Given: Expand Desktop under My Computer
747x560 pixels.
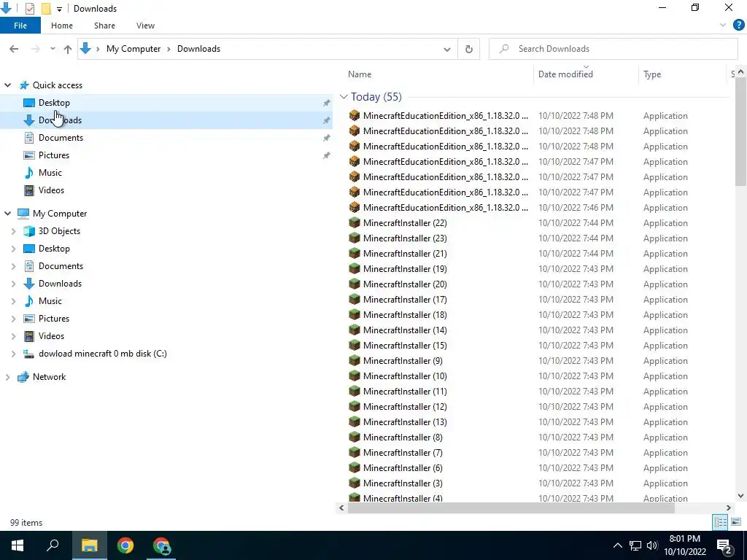Looking at the screenshot, I should click(13, 249).
